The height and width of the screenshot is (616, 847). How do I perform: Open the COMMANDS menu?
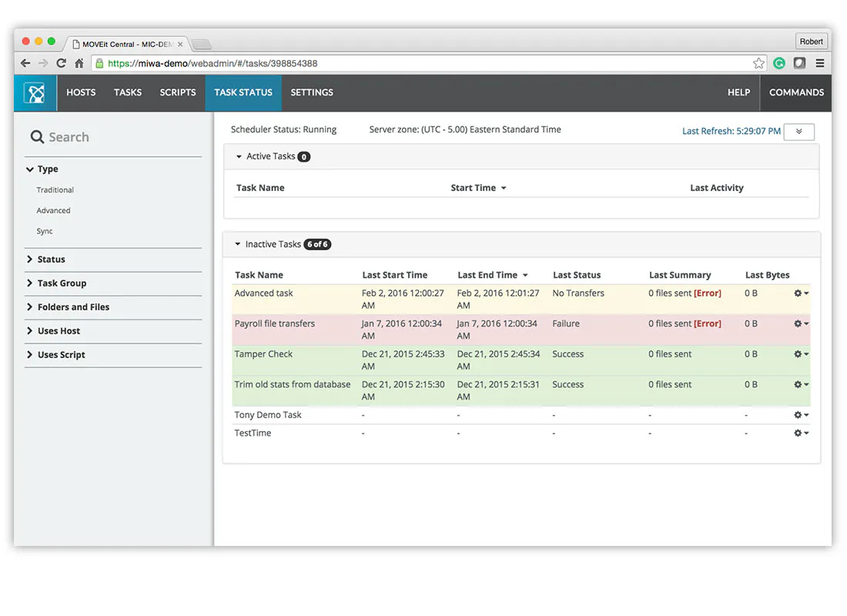[796, 92]
